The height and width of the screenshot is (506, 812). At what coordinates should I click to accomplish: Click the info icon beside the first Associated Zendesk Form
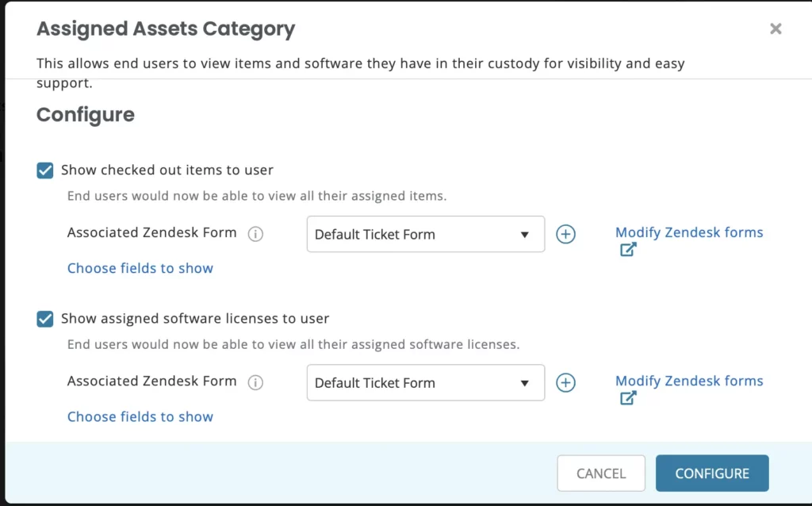255,233
